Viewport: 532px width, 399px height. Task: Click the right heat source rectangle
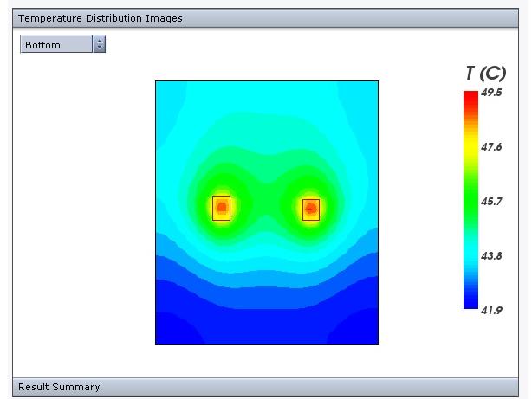[311, 209]
